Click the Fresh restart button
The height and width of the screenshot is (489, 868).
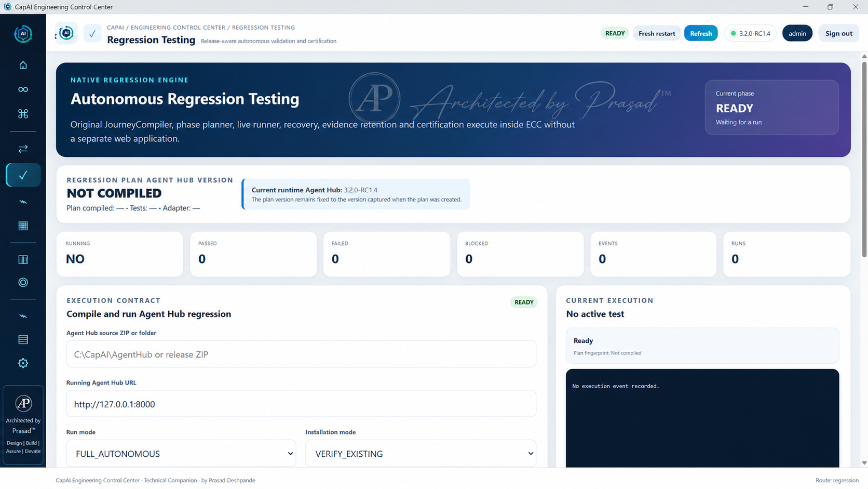[657, 33]
